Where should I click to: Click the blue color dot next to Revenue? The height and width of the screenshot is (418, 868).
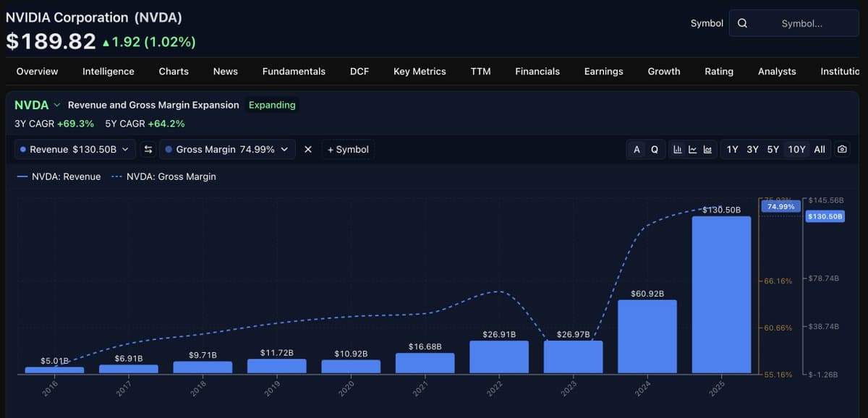pos(23,149)
